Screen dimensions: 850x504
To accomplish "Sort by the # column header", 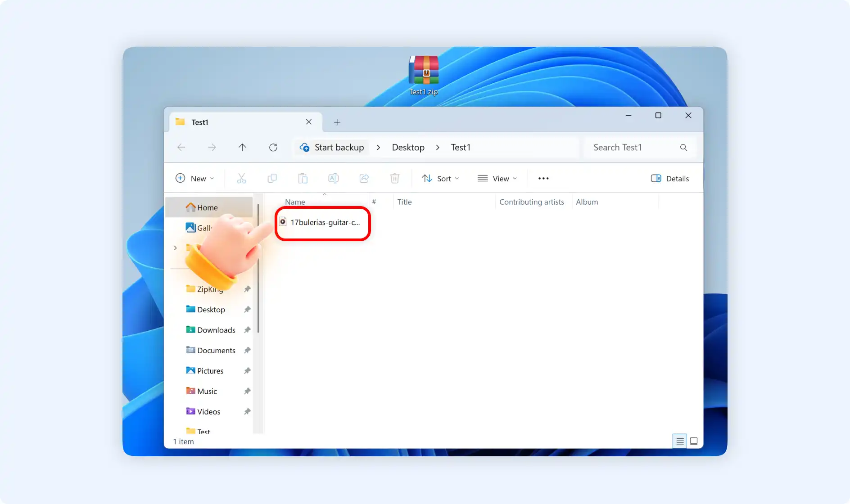I will pos(374,202).
